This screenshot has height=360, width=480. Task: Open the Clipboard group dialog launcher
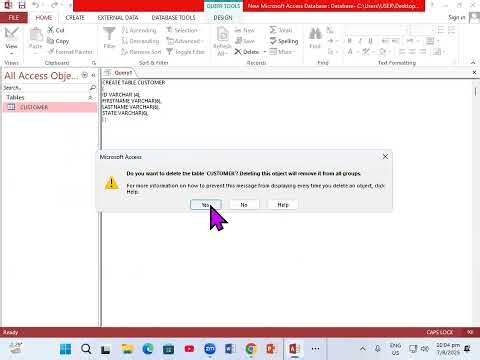tap(94, 63)
